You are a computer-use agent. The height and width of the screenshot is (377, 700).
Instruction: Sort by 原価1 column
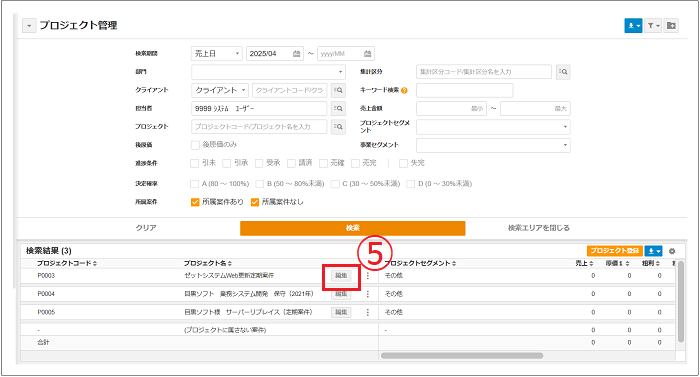(617, 264)
